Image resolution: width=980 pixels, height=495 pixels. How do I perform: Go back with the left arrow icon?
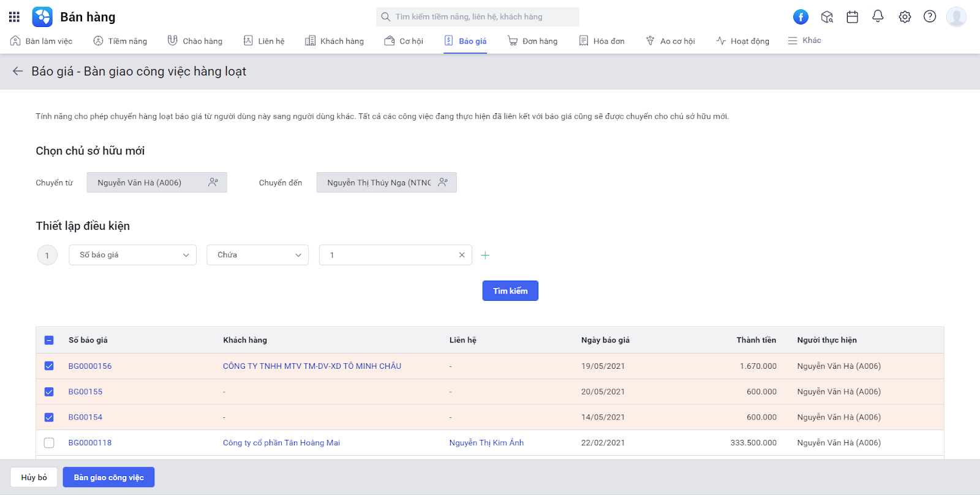[x=18, y=72]
